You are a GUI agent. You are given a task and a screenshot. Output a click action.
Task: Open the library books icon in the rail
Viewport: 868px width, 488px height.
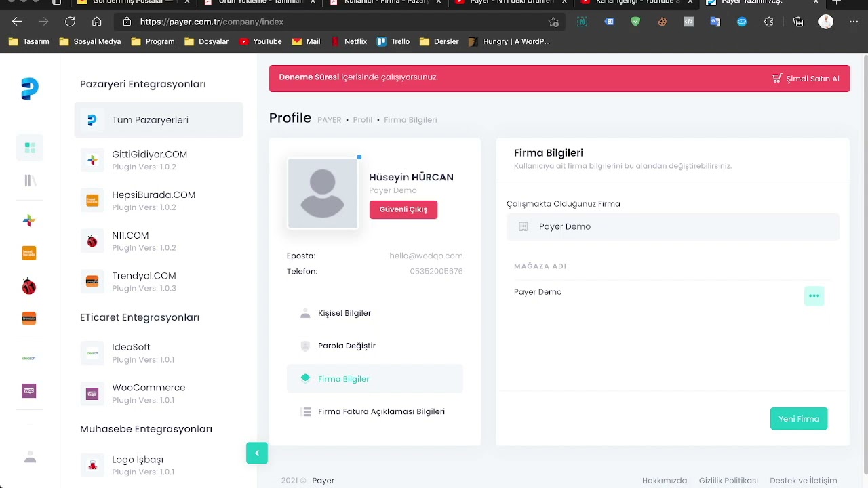pos(30,180)
